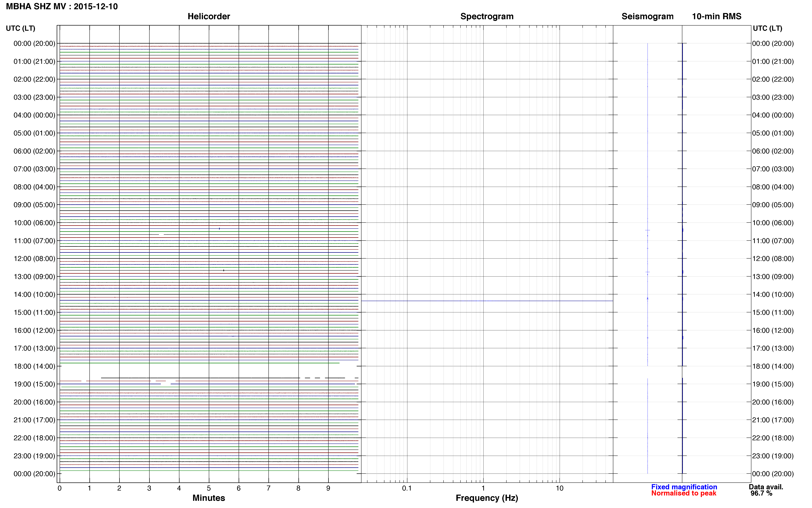Click the 1 tick label on Frequency axis
812x508 pixels.
tap(483, 488)
